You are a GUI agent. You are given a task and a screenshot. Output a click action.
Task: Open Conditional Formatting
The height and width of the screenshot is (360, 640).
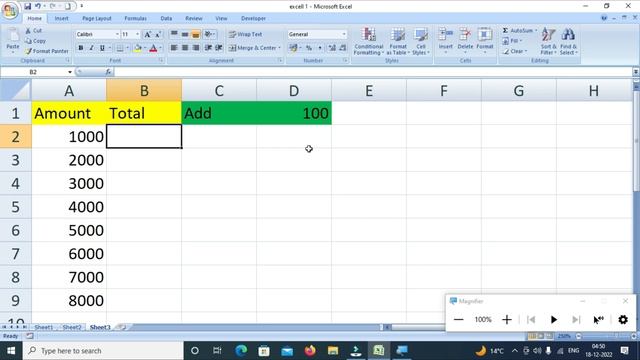pyautogui.click(x=368, y=41)
